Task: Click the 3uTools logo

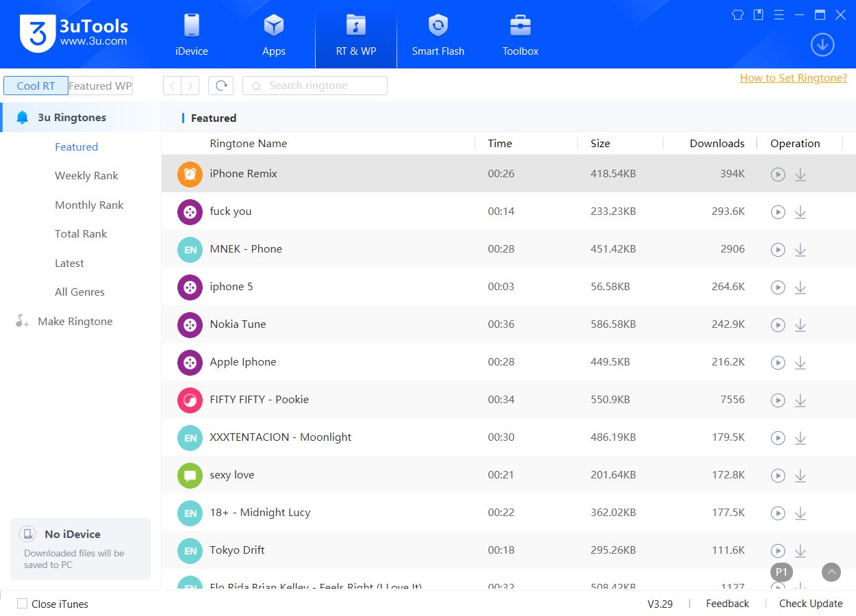Action: coord(74,33)
